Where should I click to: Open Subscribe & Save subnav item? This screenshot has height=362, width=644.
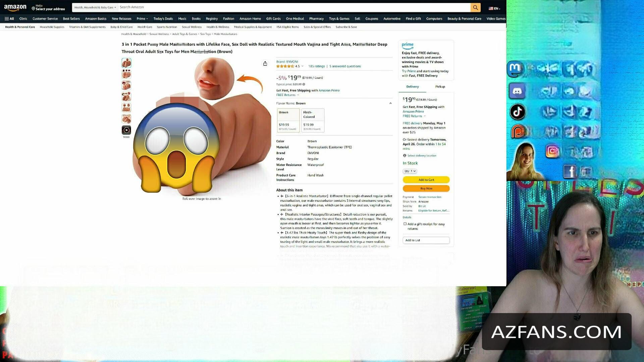pyautogui.click(x=346, y=27)
